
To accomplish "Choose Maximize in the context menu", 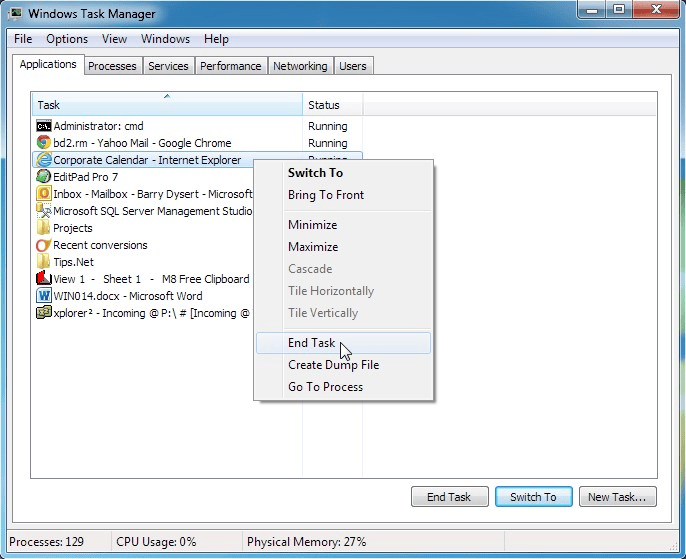I will tap(343, 247).
